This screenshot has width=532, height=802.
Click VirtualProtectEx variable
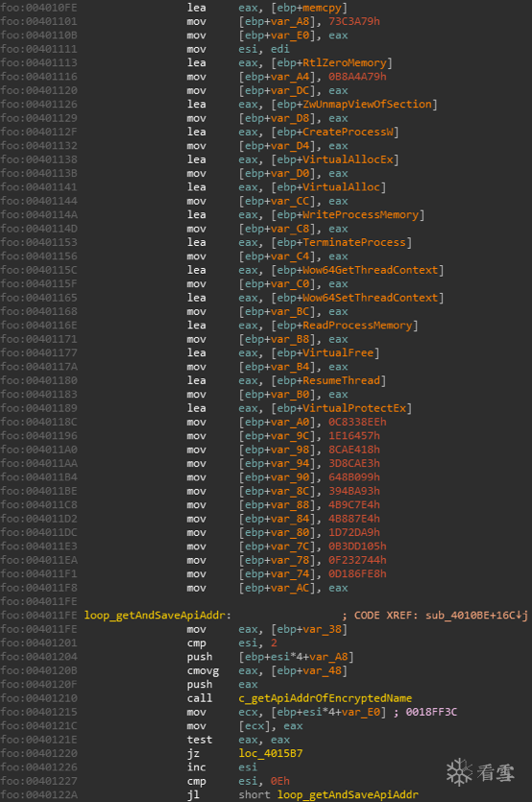pyautogui.click(x=354, y=408)
